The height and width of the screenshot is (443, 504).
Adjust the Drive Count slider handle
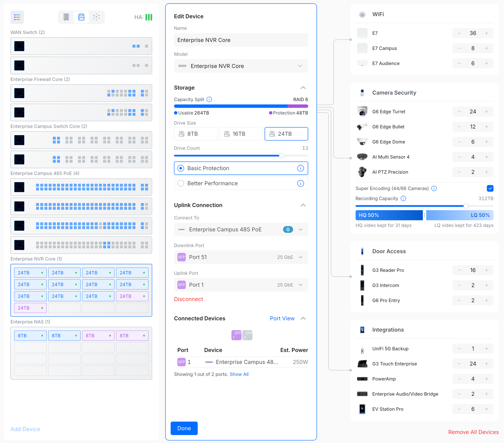(x=281, y=156)
